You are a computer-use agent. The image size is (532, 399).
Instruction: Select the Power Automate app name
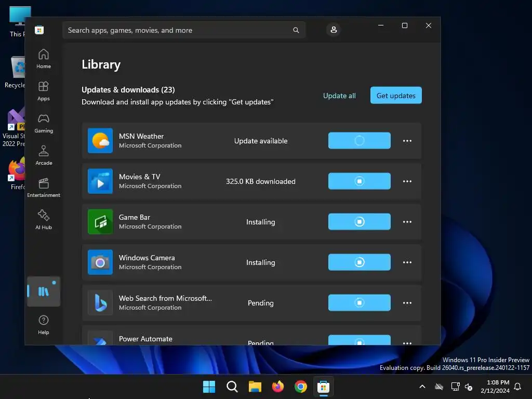[145, 339]
